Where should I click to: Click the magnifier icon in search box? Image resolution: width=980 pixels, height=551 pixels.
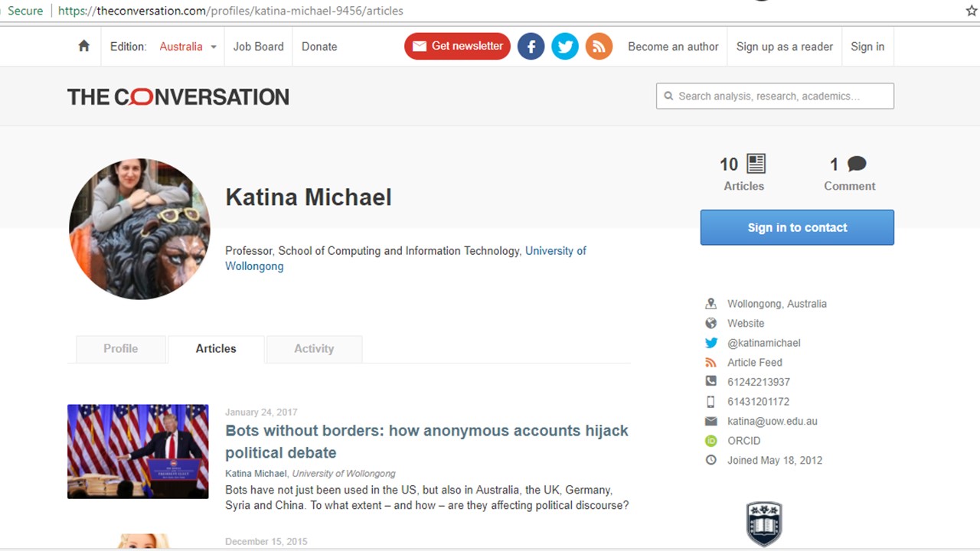[x=668, y=96]
